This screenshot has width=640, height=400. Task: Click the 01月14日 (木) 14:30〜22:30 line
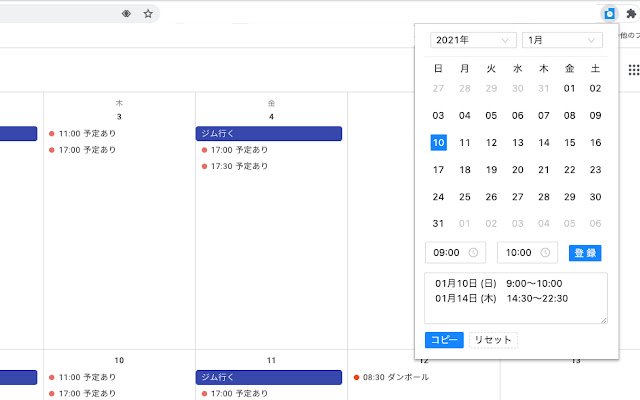point(501,298)
